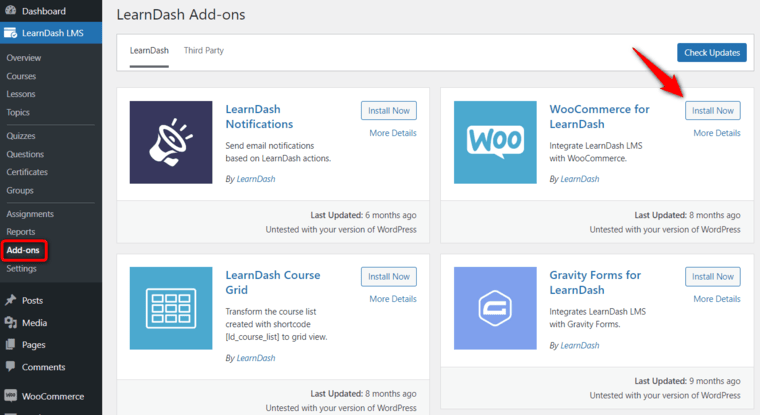Screen dimensions: 760x415
Task: Click the Dashboard gauge icon
Action: pyautogui.click(x=10, y=11)
